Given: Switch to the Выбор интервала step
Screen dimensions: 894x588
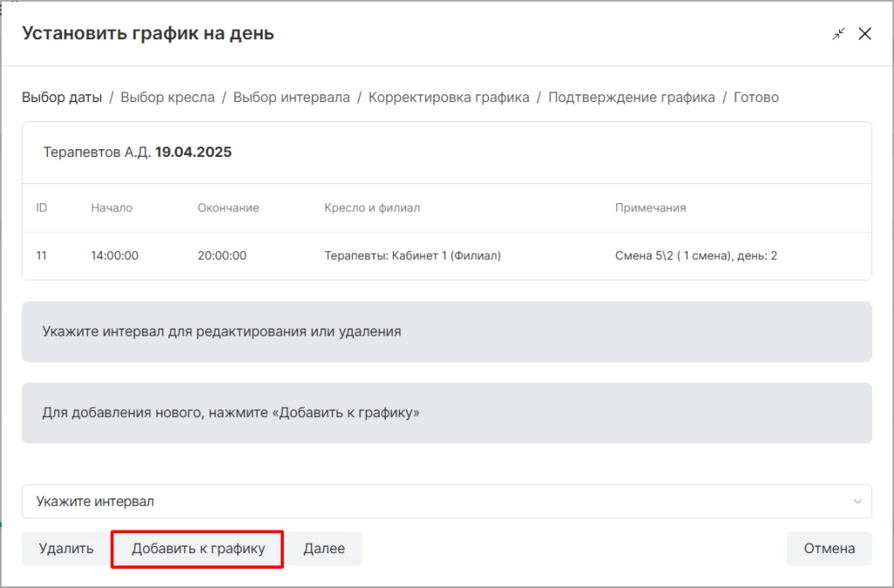Looking at the screenshot, I should pyautogui.click(x=292, y=98).
